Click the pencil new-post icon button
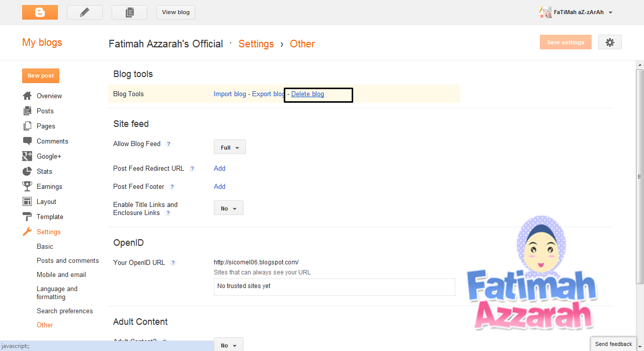 coord(85,12)
